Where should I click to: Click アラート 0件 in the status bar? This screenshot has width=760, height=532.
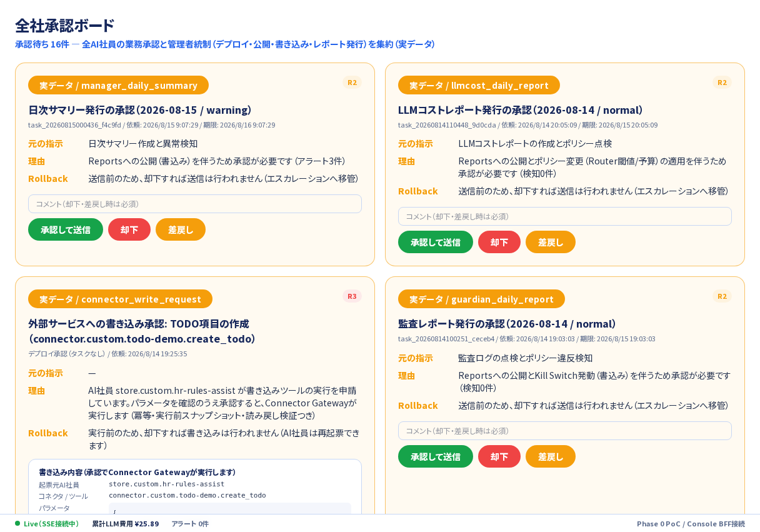click(x=190, y=524)
